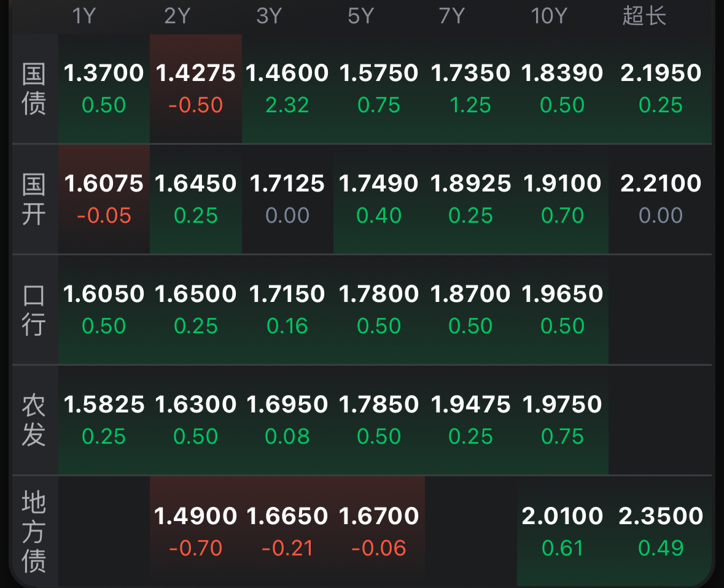Open 国开 3Y yield cell 1.7125
Screen dimensions: 724x588
(x=287, y=199)
